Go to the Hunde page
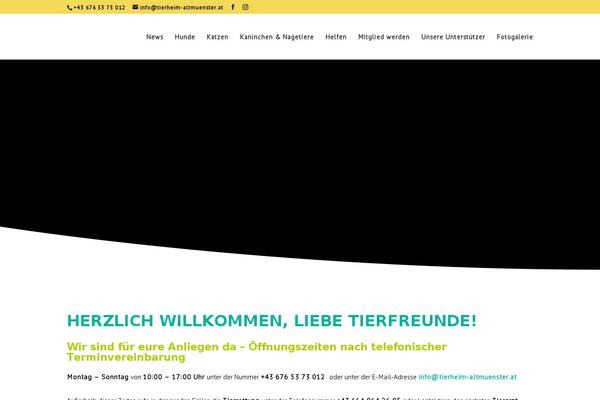Screen dimensions: 600x400 pyautogui.click(x=185, y=37)
